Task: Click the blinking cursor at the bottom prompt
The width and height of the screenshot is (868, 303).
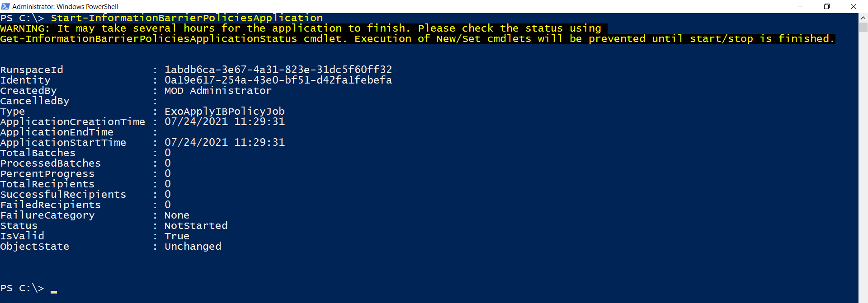Action: click(x=54, y=291)
